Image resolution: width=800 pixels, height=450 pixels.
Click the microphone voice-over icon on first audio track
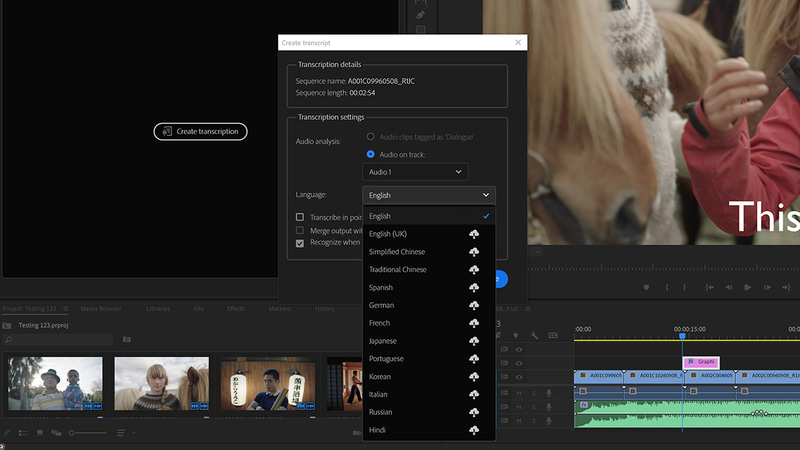click(x=548, y=393)
